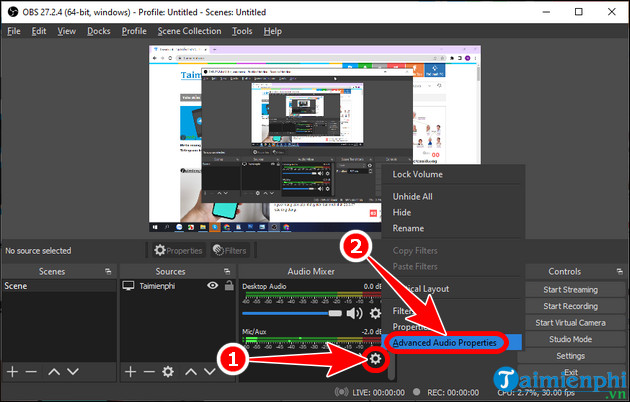Screen dimensions: 630x402
Task: Toggle Taimienphi source visibility eye
Action: tap(213, 285)
